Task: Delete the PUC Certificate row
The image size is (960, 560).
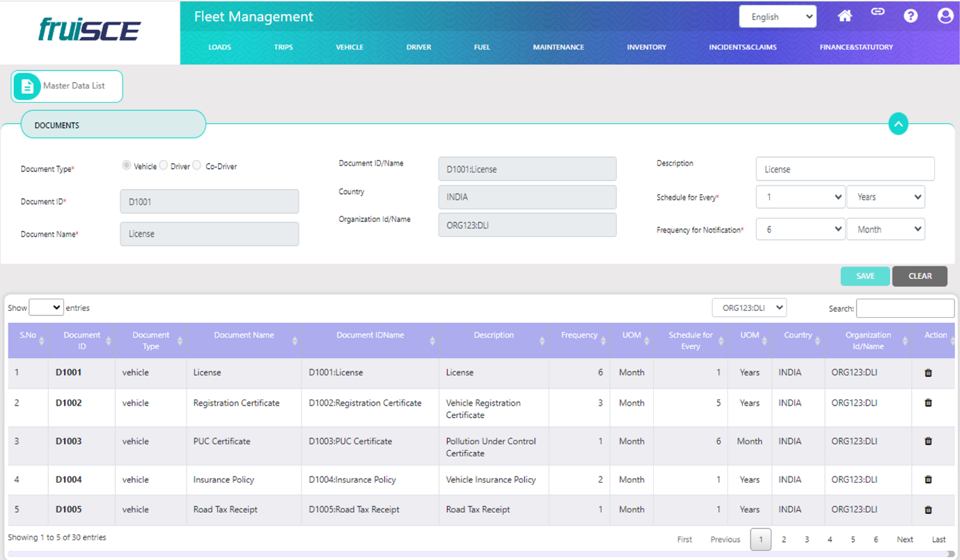Action: pyautogui.click(x=928, y=441)
